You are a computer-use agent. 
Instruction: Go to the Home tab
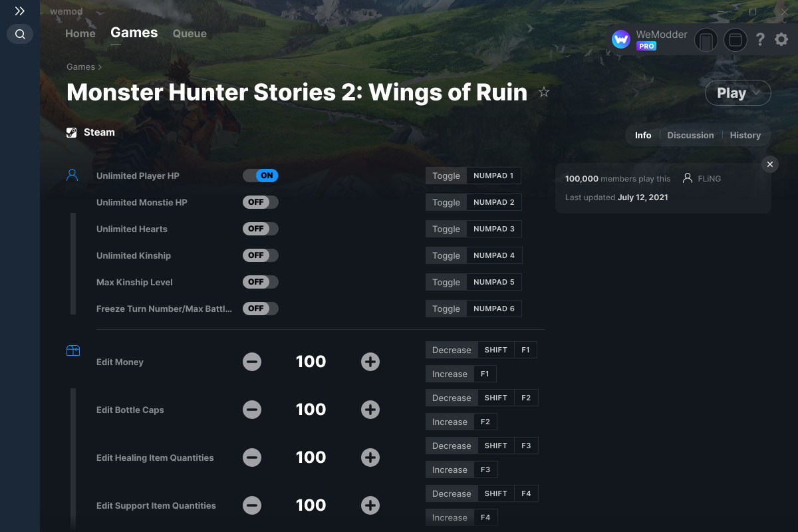[x=80, y=33]
